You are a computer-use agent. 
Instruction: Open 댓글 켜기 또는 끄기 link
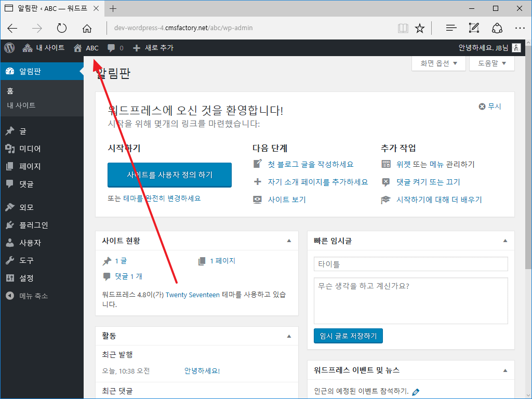(x=428, y=182)
